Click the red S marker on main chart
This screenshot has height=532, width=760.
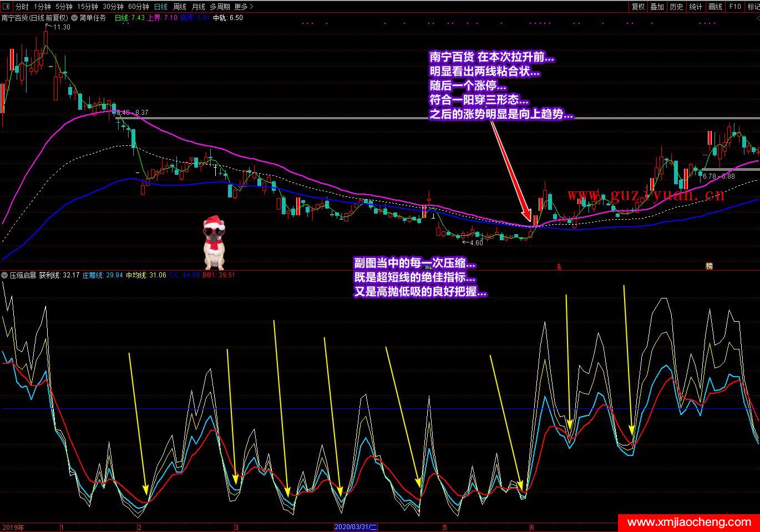559,266
